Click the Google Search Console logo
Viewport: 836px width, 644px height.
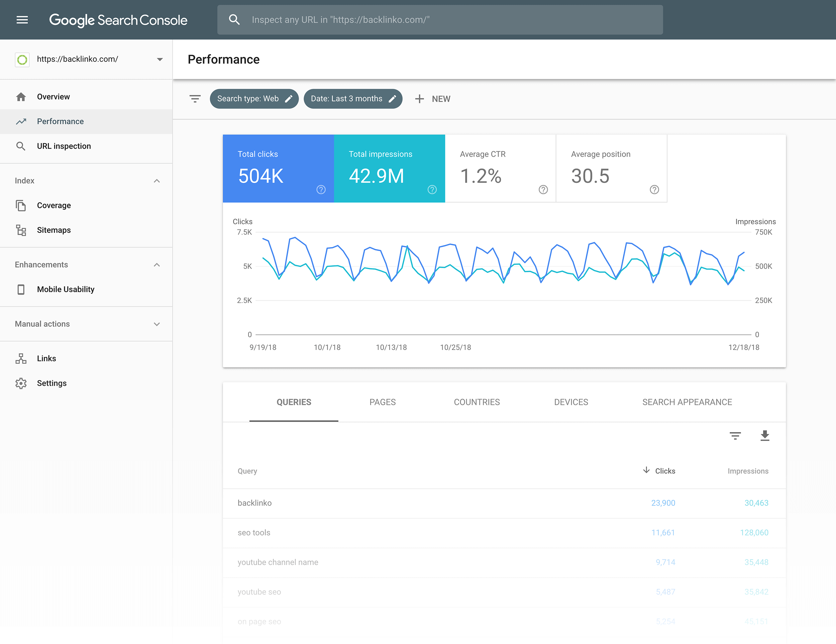[x=118, y=20]
